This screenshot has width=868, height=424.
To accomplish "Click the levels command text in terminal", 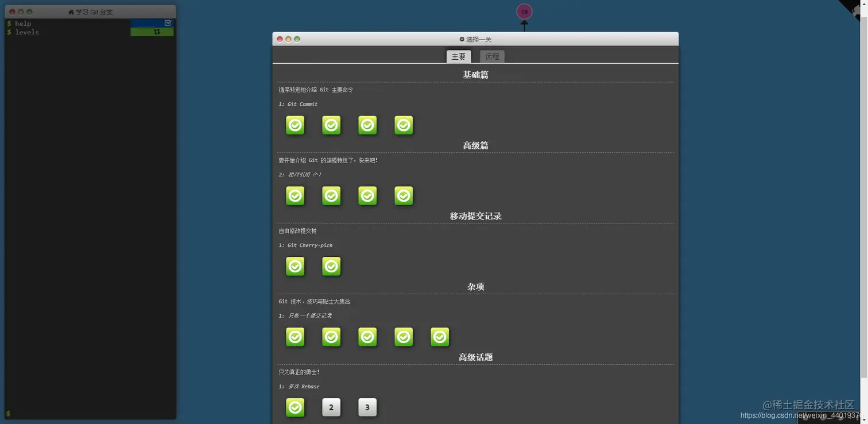I will click(26, 32).
